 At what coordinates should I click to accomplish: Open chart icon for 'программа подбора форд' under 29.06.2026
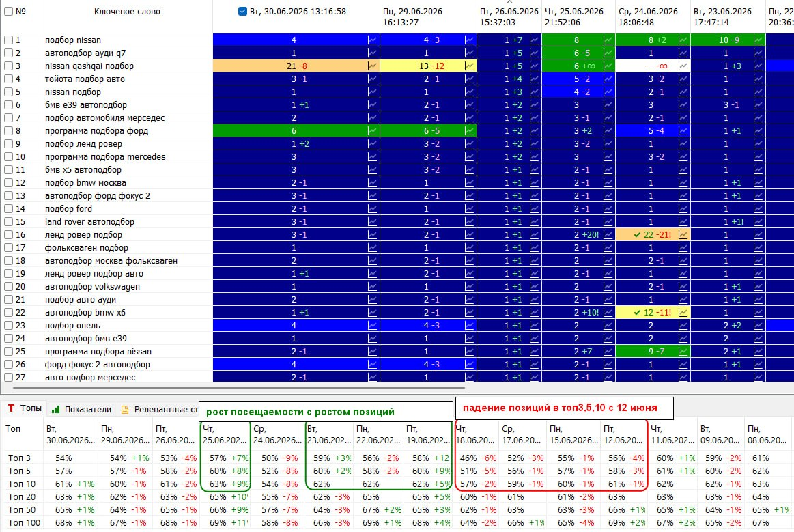470,130
